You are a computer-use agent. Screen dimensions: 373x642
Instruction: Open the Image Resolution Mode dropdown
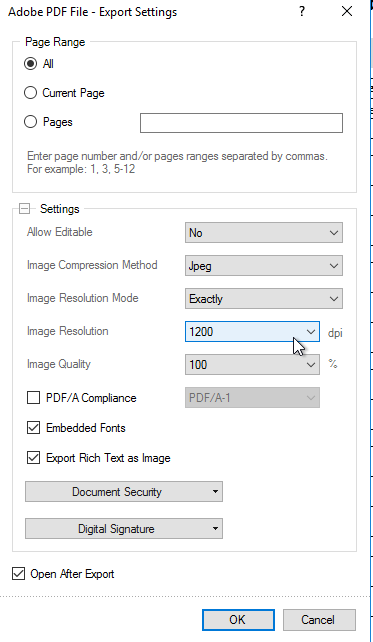264,299
